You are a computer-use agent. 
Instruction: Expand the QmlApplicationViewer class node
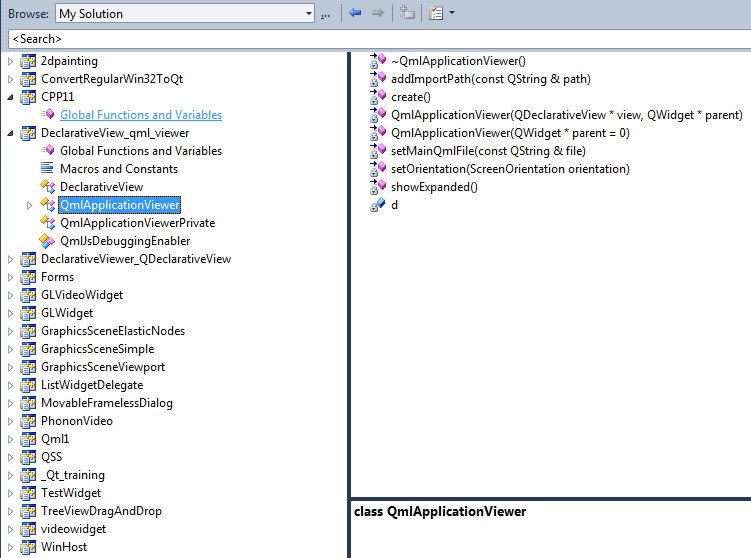coord(29,205)
